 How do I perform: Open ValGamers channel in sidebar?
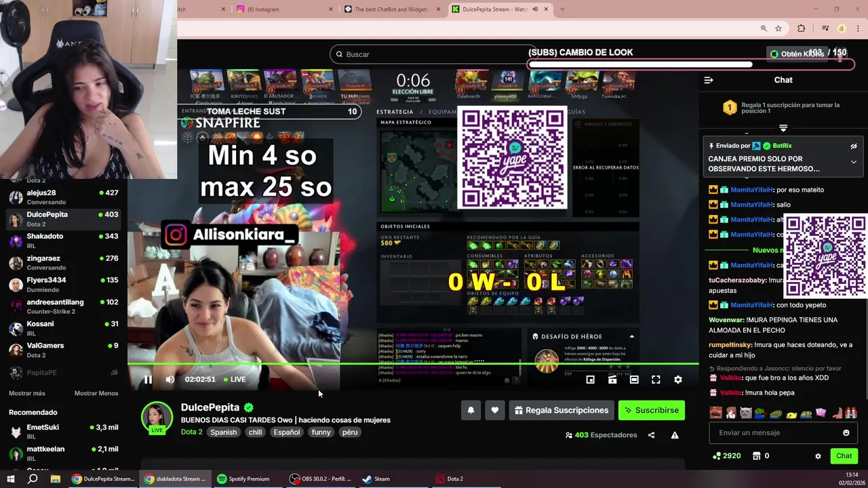[x=63, y=350]
